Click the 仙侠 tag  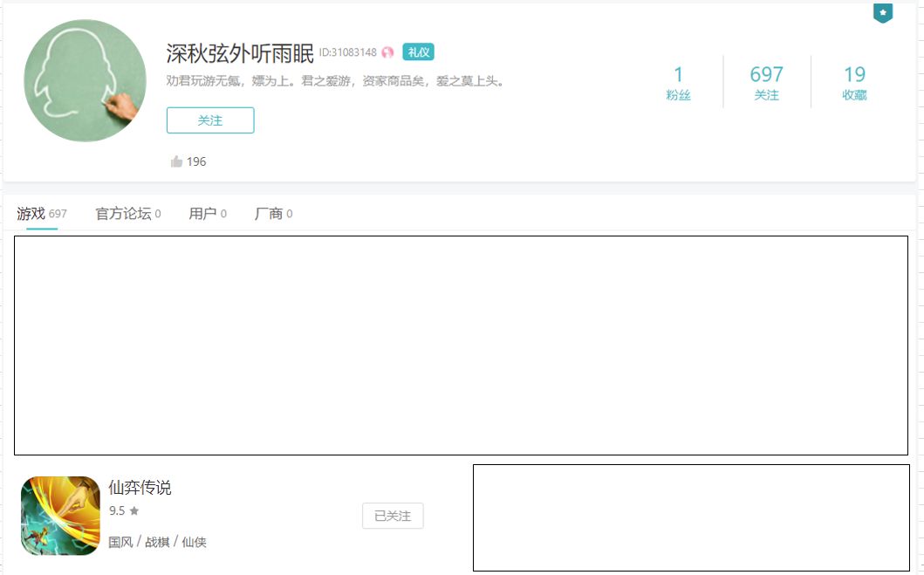point(194,542)
